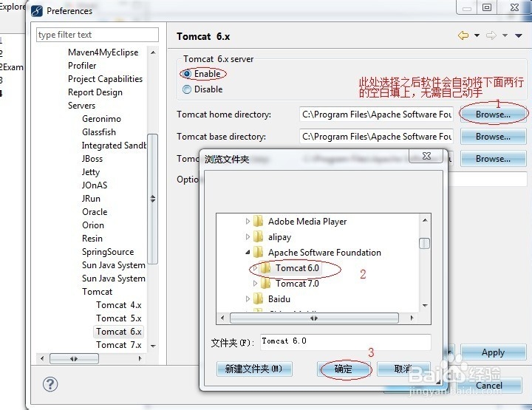This screenshot has width=532, height=410.
Task: Select the Apache Software Foundation folder
Action: 324,253
